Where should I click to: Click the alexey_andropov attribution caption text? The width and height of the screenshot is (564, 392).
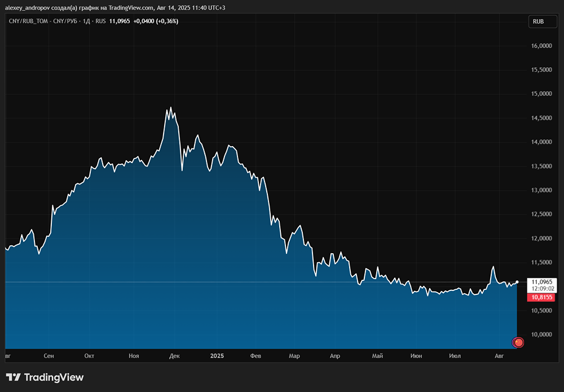click(115, 7)
